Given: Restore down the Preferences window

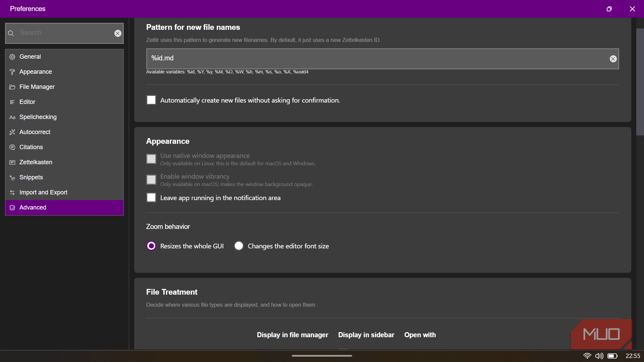Looking at the screenshot, I should (x=609, y=9).
